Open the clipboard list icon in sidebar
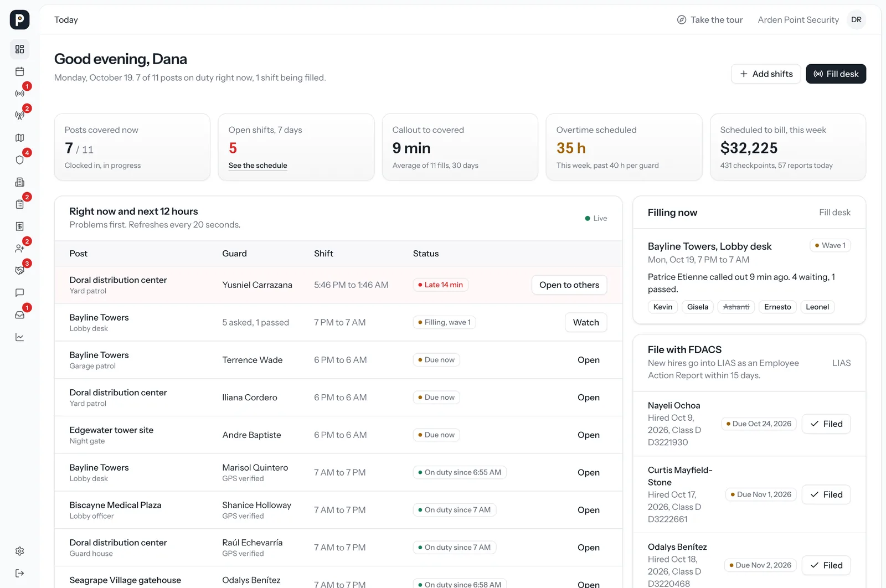The height and width of the screenshot is (588, 886). (19, 204)
